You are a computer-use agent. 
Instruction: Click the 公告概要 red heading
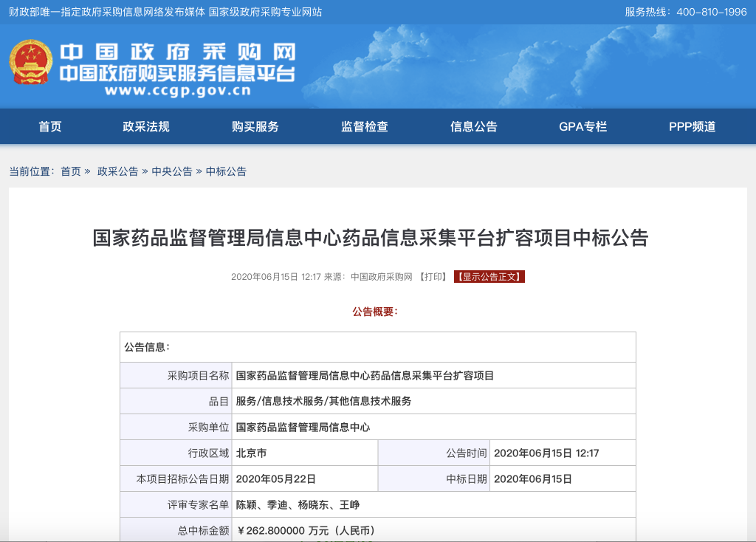(x=375, y=312)
